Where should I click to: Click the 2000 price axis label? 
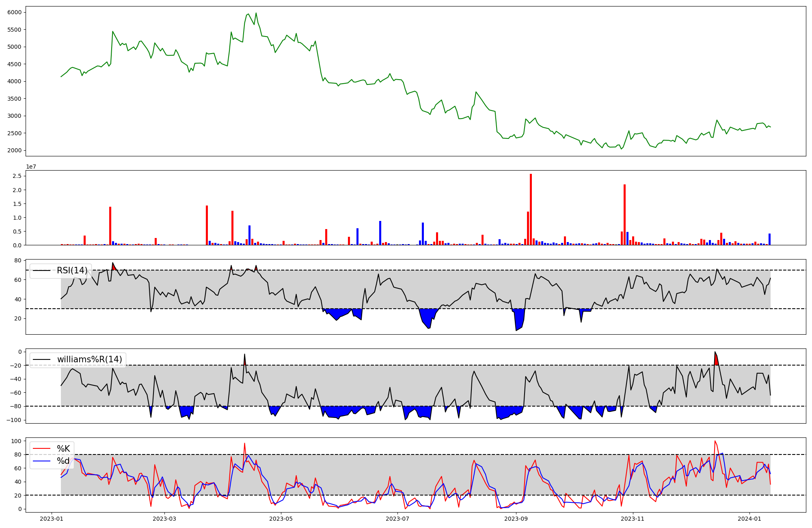click(14, 151)
